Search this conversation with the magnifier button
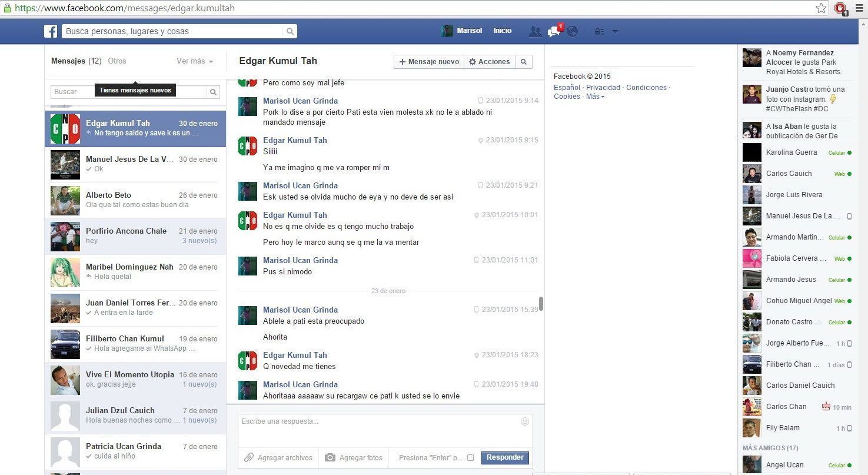 [523, 62]
